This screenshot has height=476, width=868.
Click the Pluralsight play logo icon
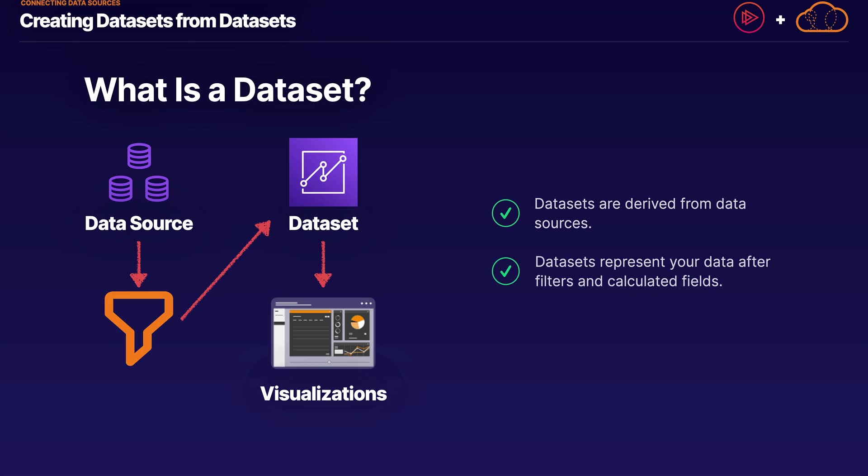point(749,18)
